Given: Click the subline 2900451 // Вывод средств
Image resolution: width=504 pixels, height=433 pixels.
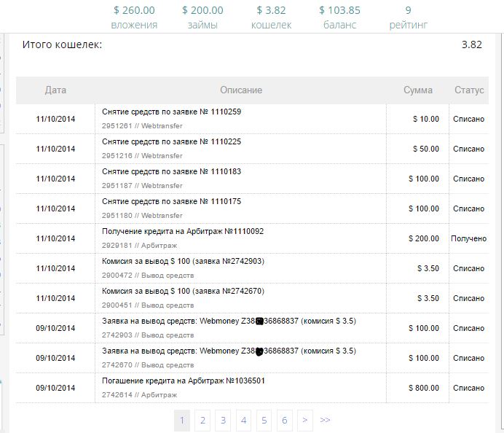Looking at the screenshot, I should (x=148, y=305).
